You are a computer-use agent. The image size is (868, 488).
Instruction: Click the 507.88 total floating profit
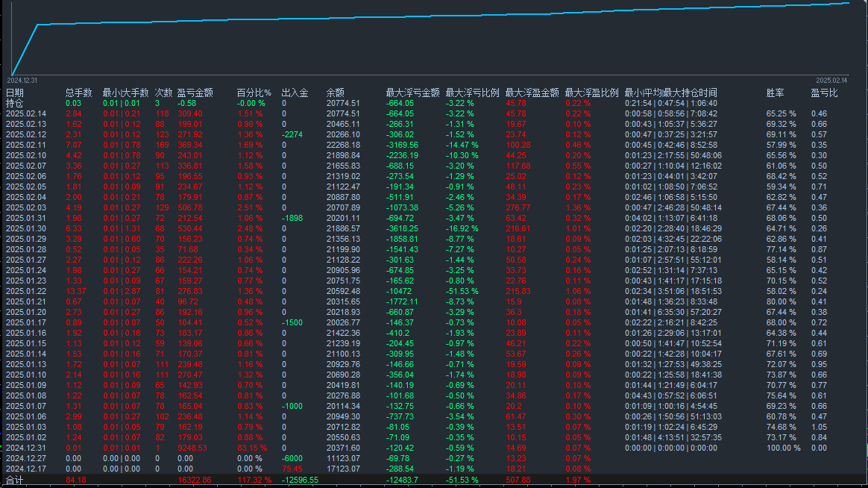tap(518, 480)
